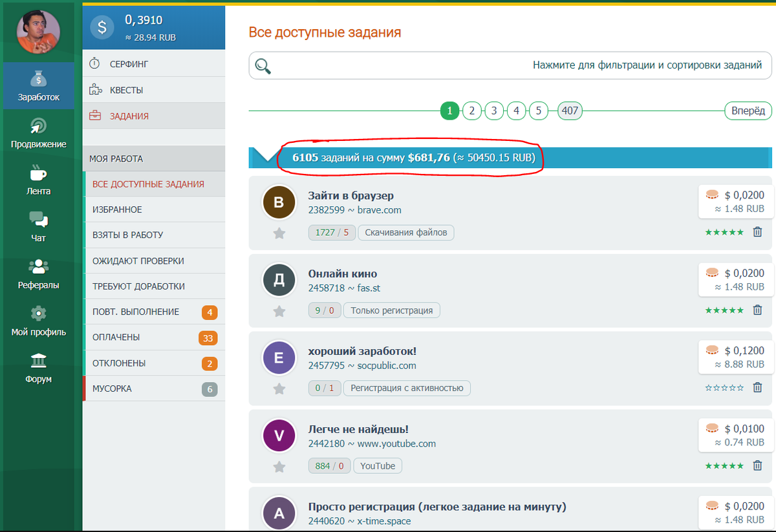Delete Зайти в браузер task with trash icon

758,231
